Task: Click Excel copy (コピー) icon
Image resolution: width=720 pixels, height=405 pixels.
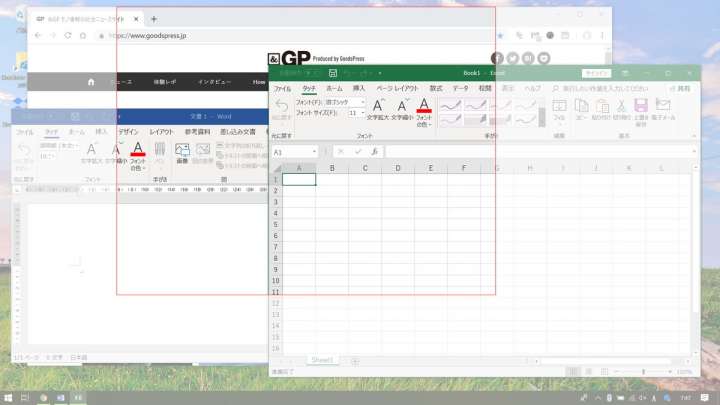Action: 581,109
